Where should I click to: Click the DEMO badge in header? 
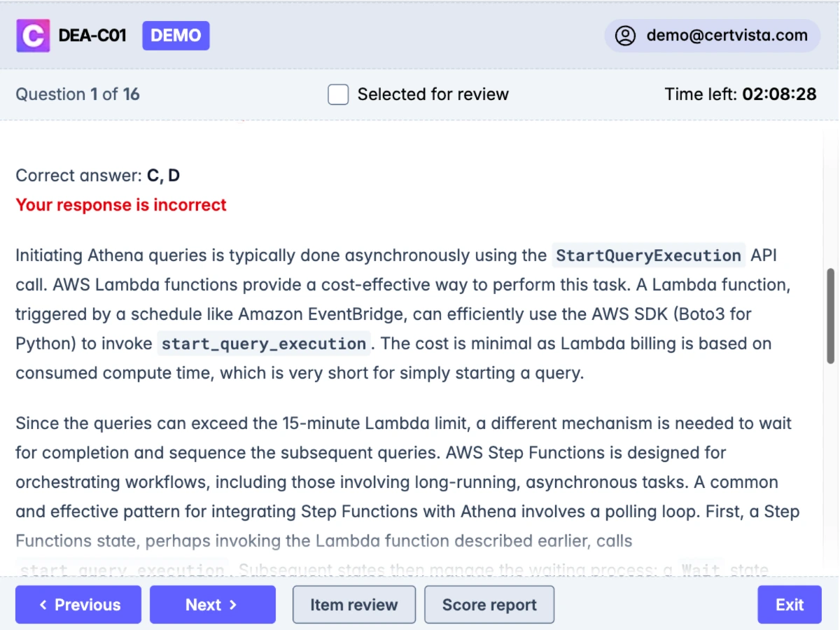[176, 36]
